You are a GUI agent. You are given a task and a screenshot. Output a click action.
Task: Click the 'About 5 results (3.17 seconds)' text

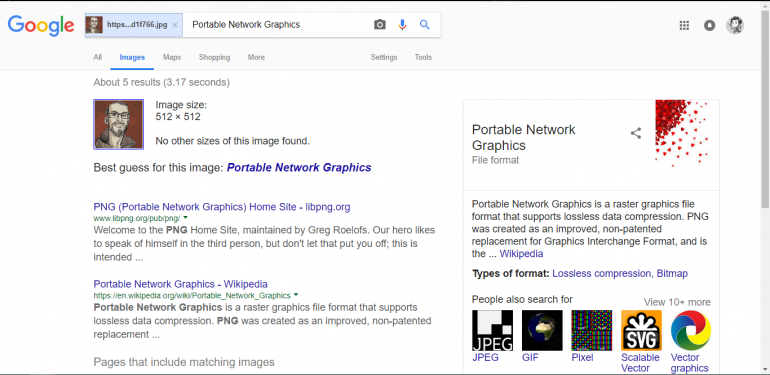click(x=162, y=82)
